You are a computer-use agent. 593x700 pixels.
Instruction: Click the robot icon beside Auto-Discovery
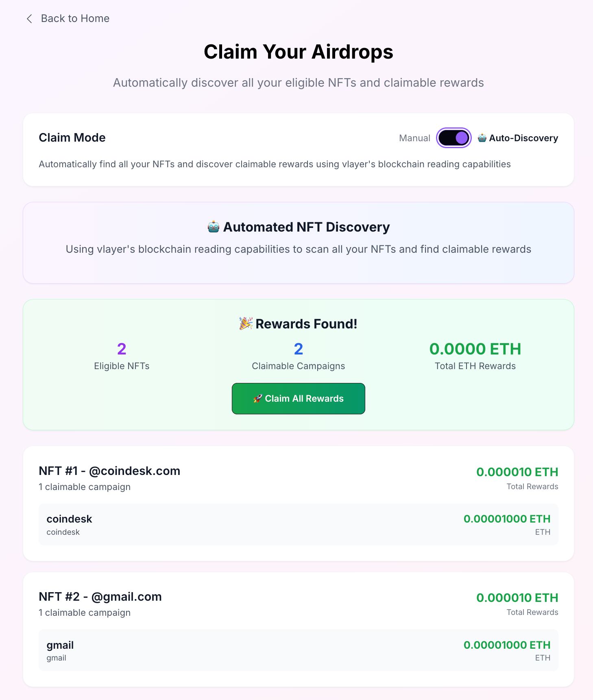coord(482,138)
